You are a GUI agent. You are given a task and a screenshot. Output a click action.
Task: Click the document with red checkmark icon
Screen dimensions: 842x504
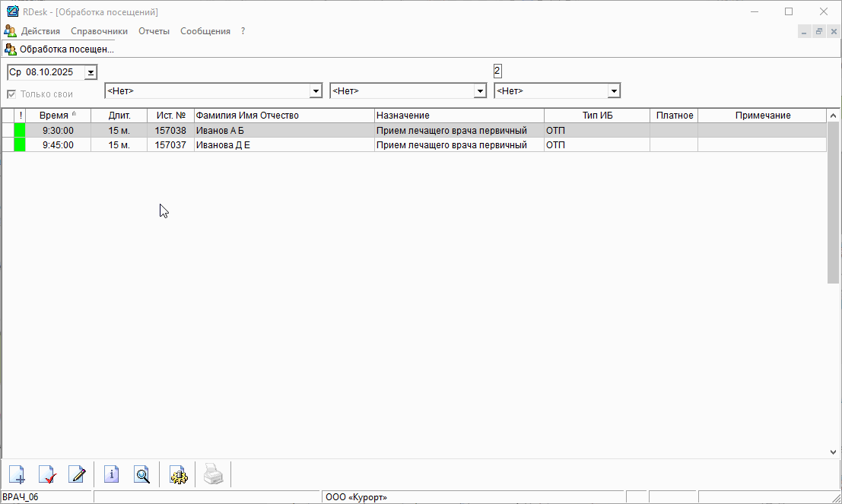(47, 475)
